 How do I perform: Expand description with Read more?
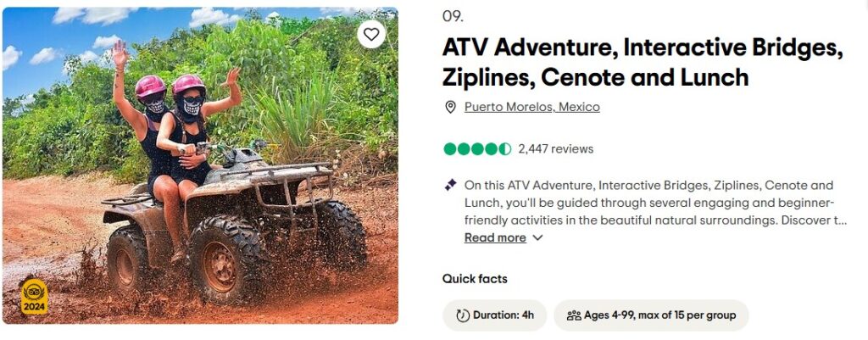(x=495, y=237)
